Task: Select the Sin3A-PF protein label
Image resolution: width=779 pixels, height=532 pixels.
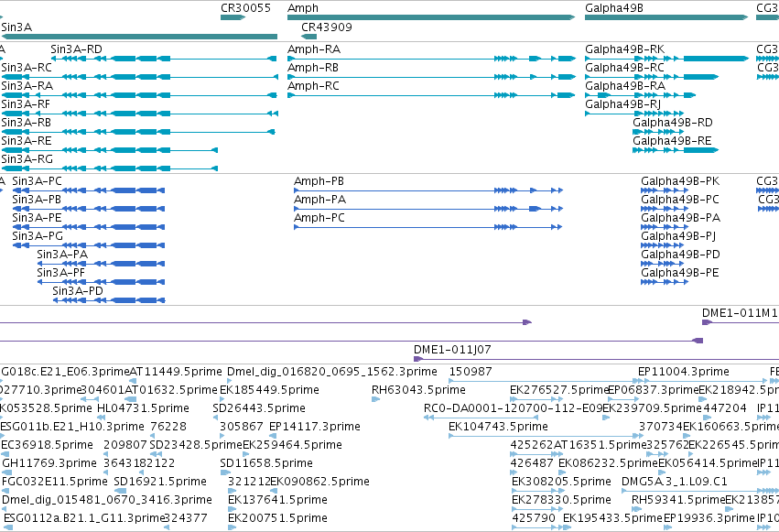Action: [61, 273]
